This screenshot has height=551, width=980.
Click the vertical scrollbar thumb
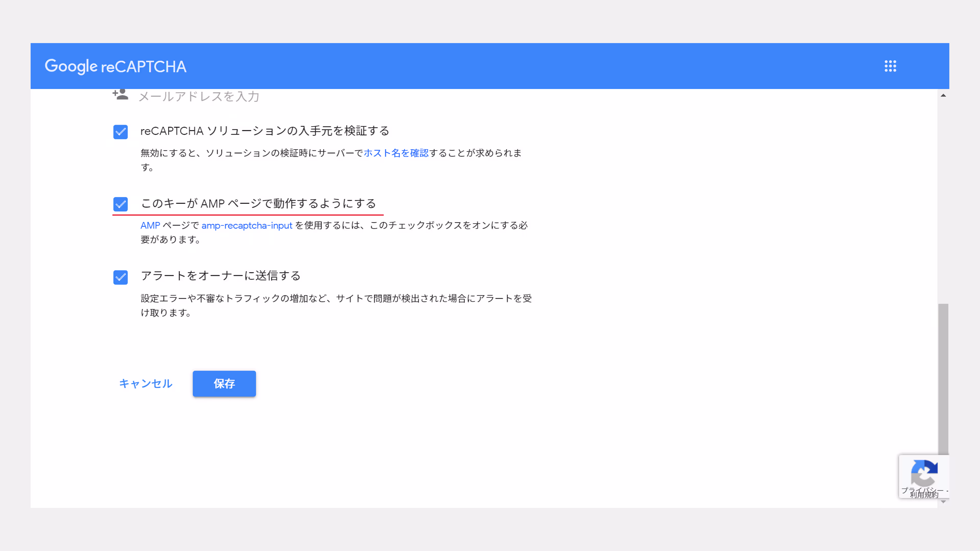[x=943, y=379]
